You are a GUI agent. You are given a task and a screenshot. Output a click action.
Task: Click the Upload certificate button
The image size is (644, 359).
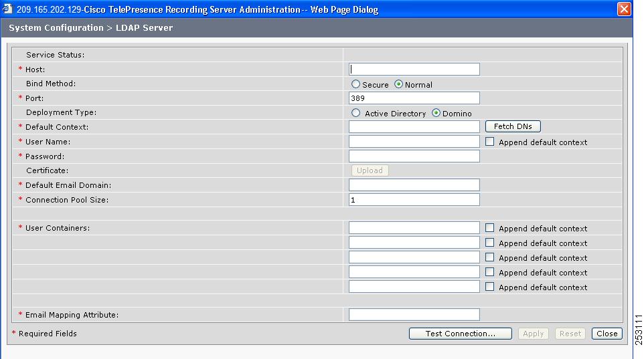click(370, 170)
